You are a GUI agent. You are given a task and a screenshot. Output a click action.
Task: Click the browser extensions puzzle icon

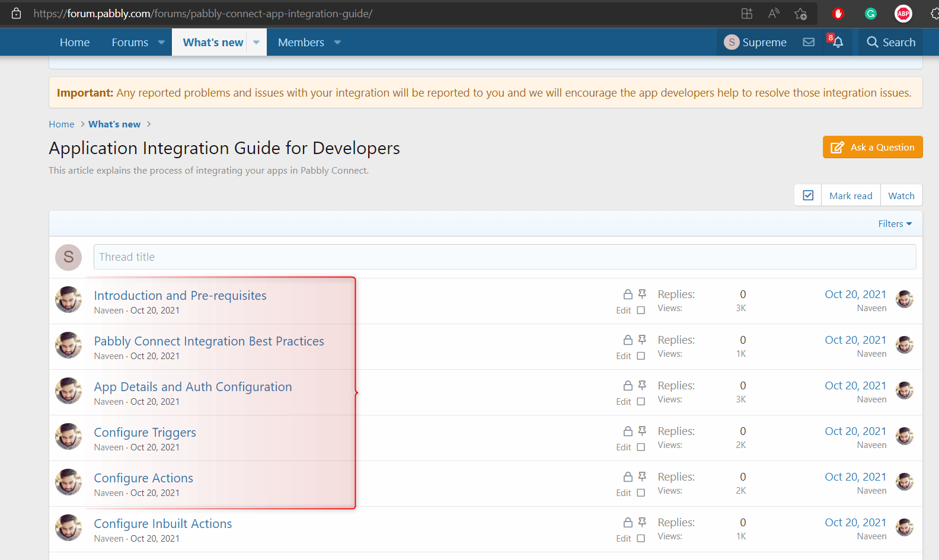click(934, 14)
